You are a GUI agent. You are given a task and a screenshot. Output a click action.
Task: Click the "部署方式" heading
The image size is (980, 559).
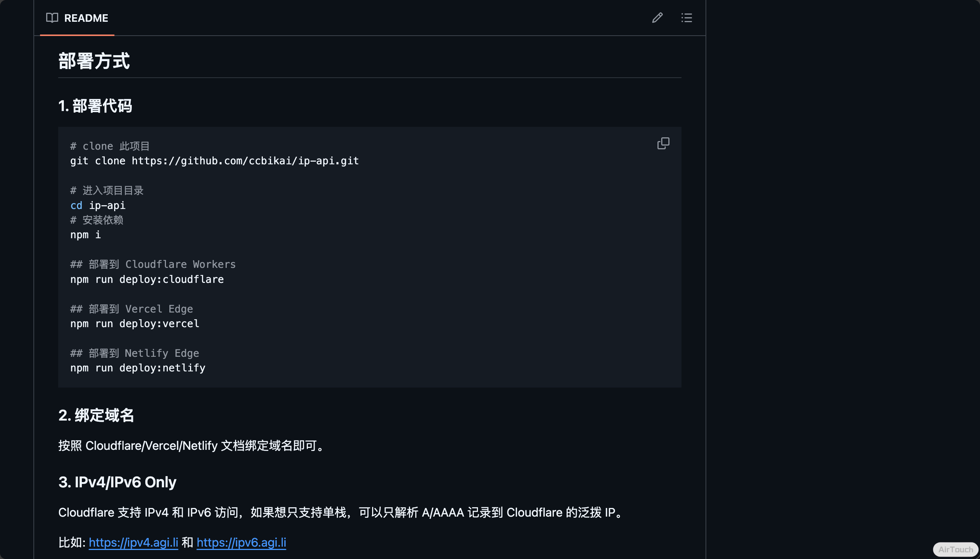pos(95,60)
